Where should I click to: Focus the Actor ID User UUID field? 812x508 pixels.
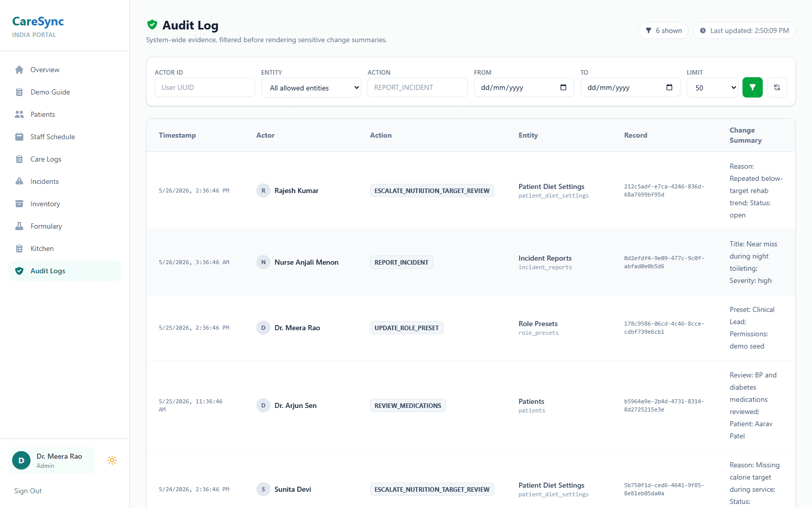pos(205,87)
